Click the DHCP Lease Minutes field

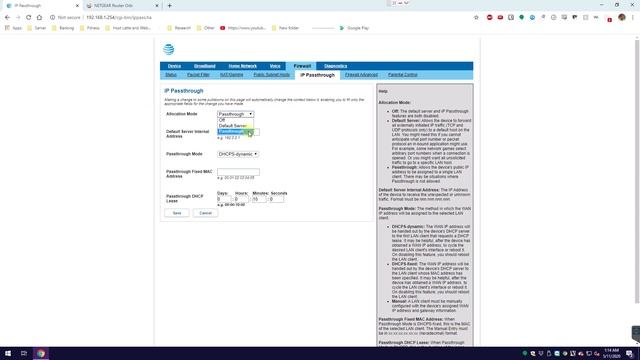click(x=259, y=199)
